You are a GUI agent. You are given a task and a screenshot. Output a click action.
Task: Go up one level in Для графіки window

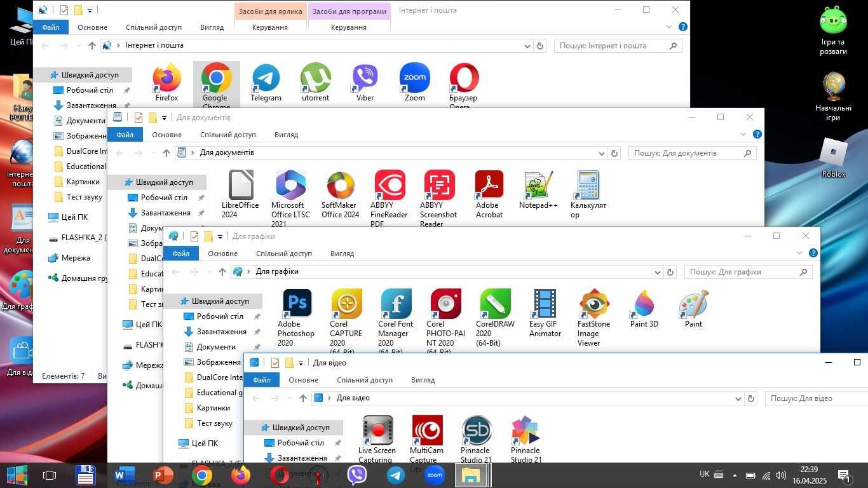(x=222, y=272)
